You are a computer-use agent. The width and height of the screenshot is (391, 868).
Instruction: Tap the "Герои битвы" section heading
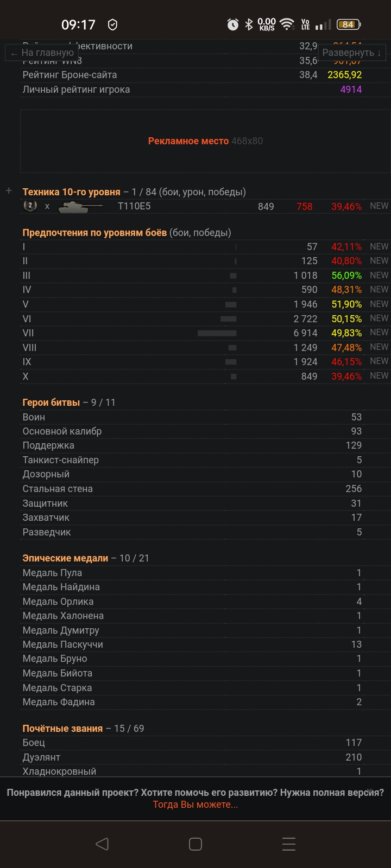[x=51, y=403]
